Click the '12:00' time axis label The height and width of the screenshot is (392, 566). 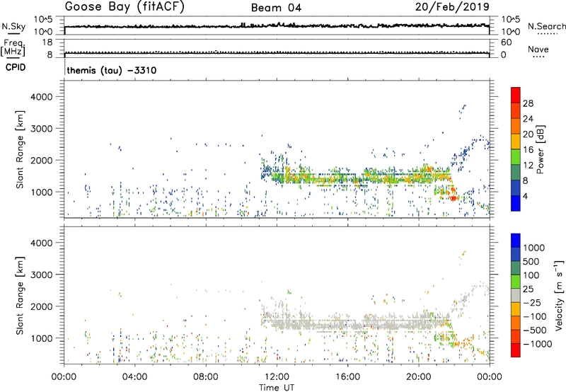click(x=277, y=377)
